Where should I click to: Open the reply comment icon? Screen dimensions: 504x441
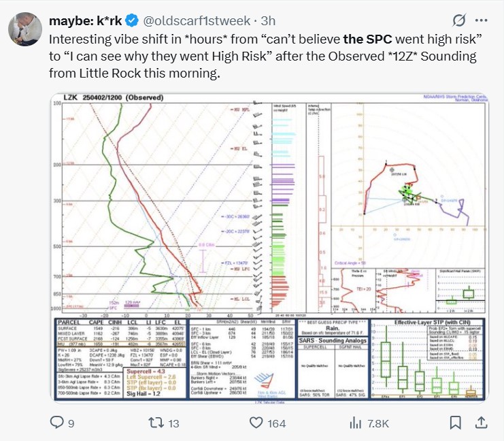click(x=57, y=423)
